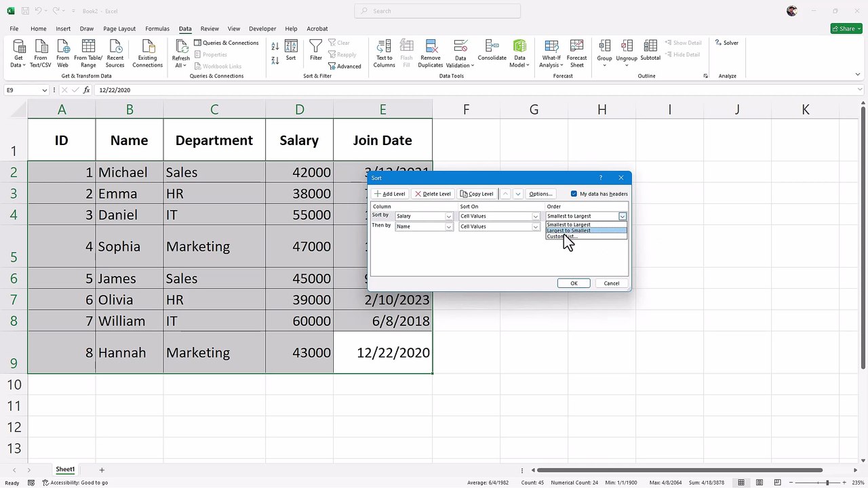868x488 pixels.
Task: Click the Search box
Action: pyautogui.click(x=437, y=11)
